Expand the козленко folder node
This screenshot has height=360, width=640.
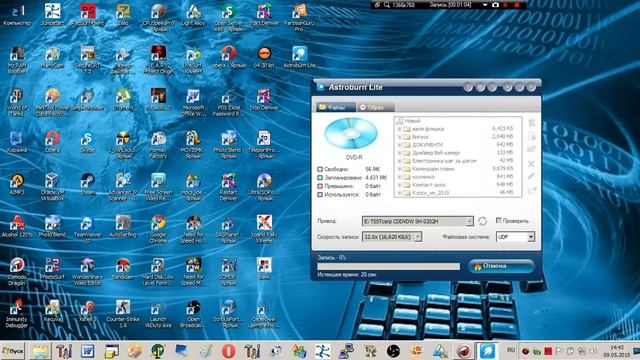[x=399, y=176]
